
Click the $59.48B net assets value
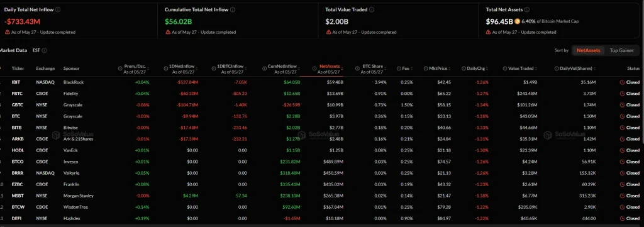click(x=335, y=82)
